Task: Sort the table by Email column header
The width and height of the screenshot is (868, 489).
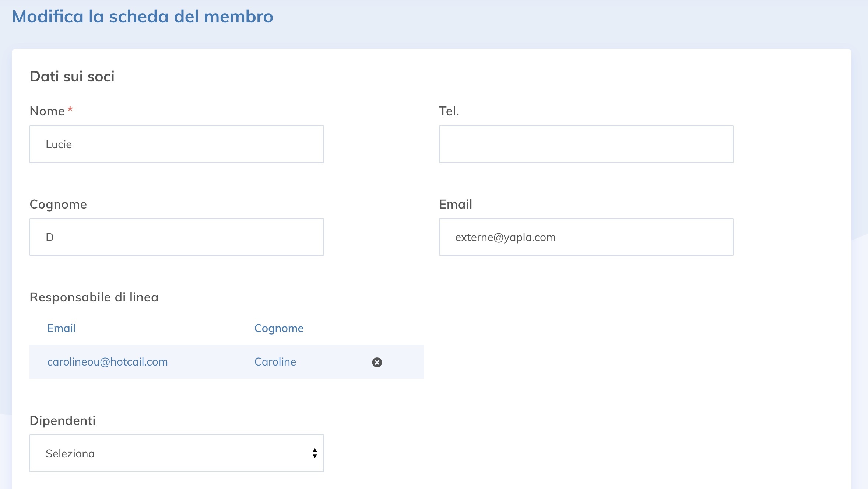Action: point(61,328)
